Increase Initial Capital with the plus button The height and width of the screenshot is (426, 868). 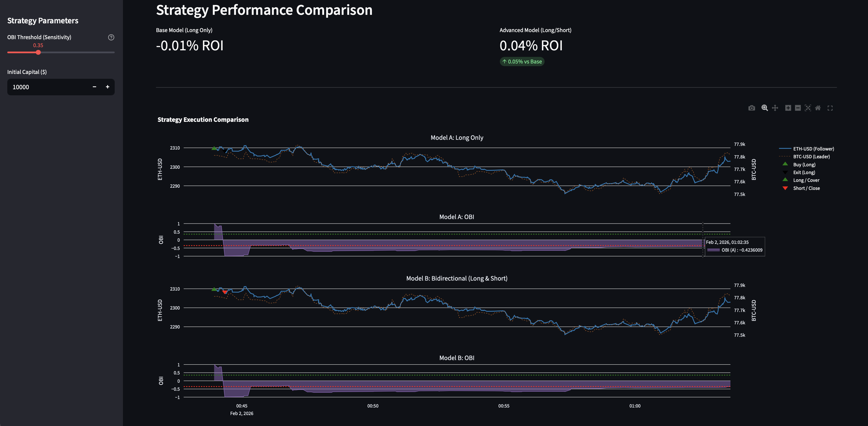(107, 87)
